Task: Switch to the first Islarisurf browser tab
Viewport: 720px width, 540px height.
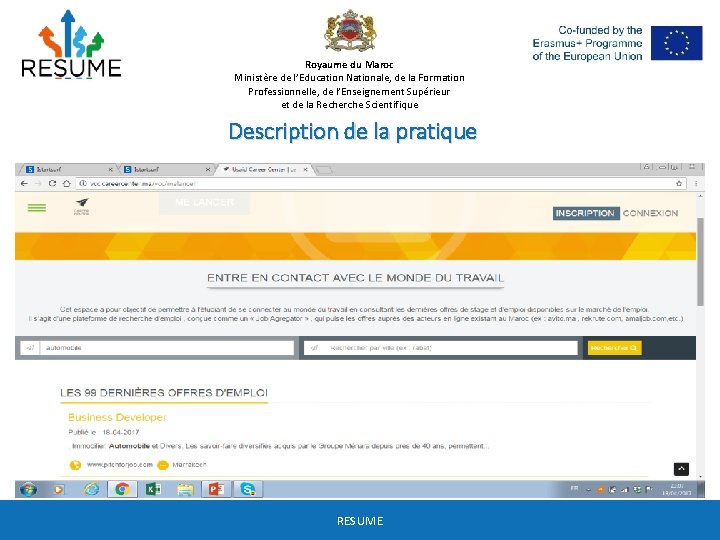Action: pos(67,169)
